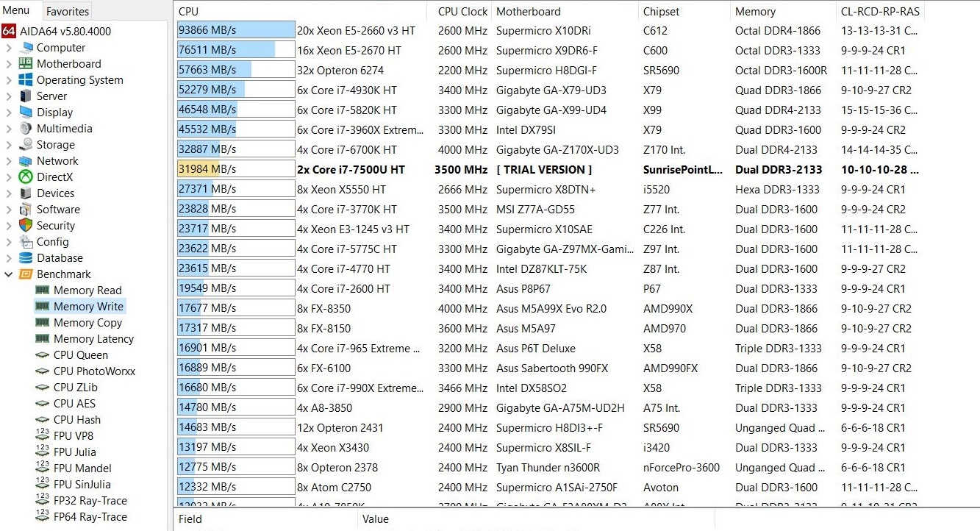
Task: Click the Security shield icon
Action: click(26, 226)
